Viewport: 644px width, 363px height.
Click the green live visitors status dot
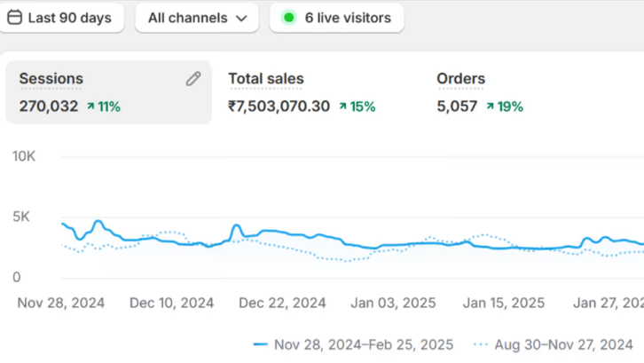(288, 18)
